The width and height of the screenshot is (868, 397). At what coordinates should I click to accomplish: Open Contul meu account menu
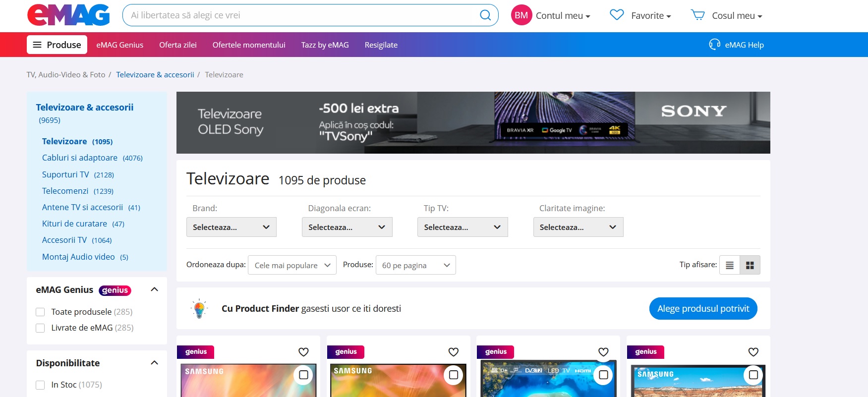pyautogui.click(x=563, y=15)
